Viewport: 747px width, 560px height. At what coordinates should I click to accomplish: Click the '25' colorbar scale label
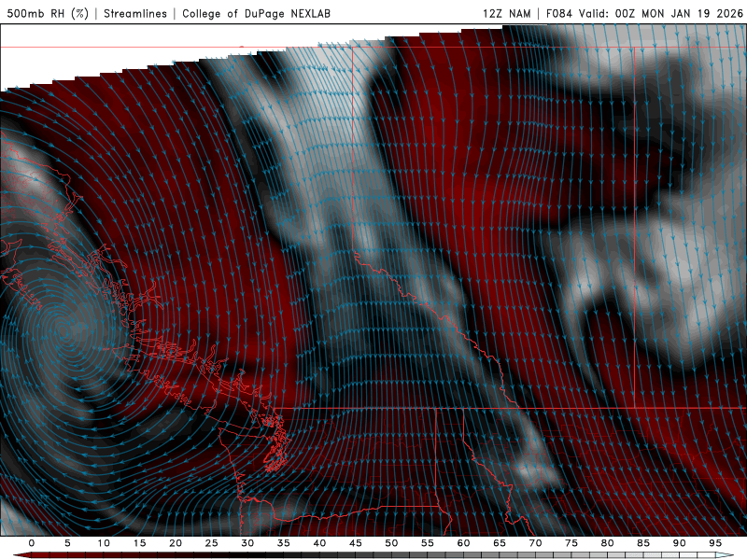[x=212, y=543]
